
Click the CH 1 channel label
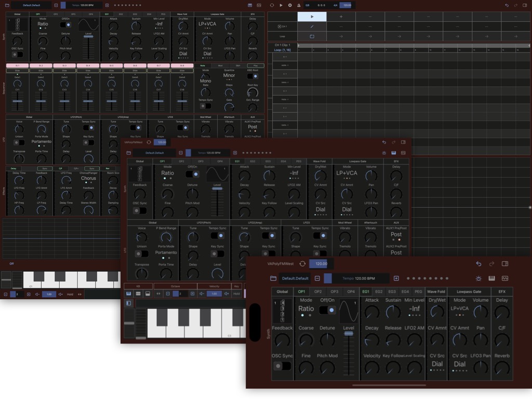click(282, 26)
